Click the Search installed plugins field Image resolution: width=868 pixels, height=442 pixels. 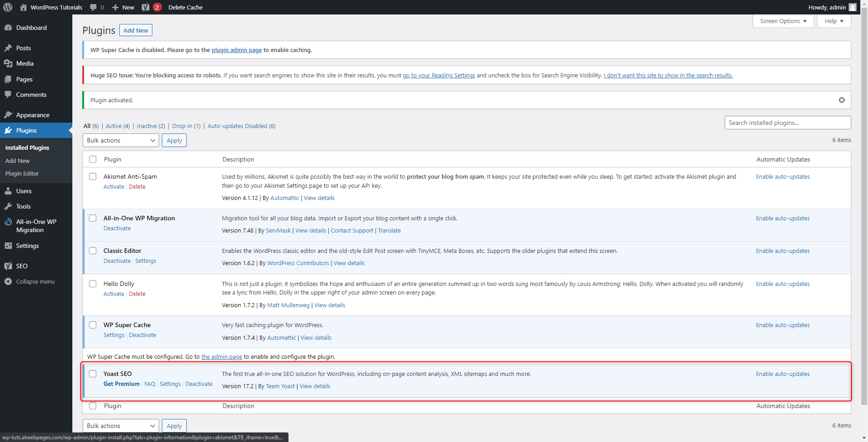tap(788, 123)
